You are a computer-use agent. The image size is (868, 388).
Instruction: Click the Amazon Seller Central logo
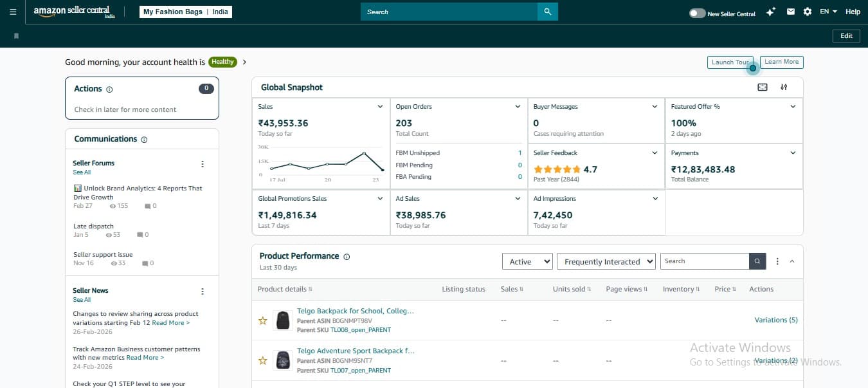click(x=74, y=12)
